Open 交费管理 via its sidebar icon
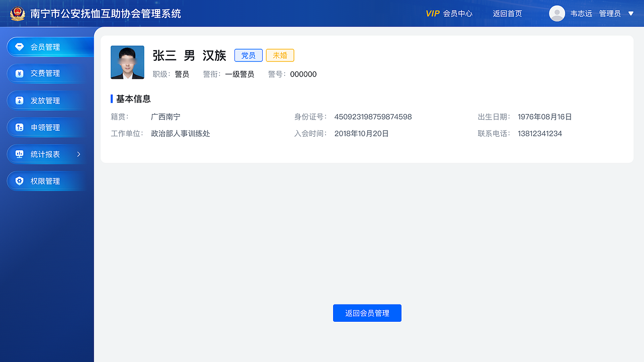This screenshot has width=644, height=362. pyautogui.click(x=19, y=73)
